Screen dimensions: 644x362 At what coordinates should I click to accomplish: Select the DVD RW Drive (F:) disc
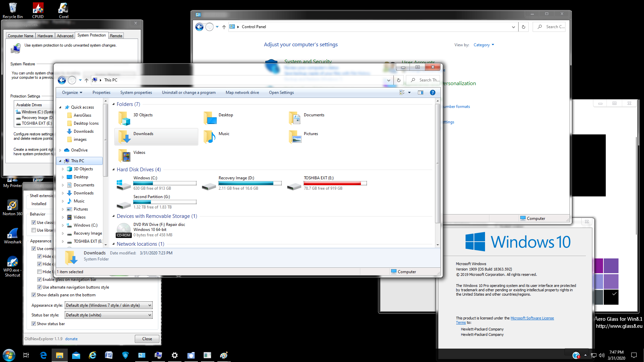(151, 230)
